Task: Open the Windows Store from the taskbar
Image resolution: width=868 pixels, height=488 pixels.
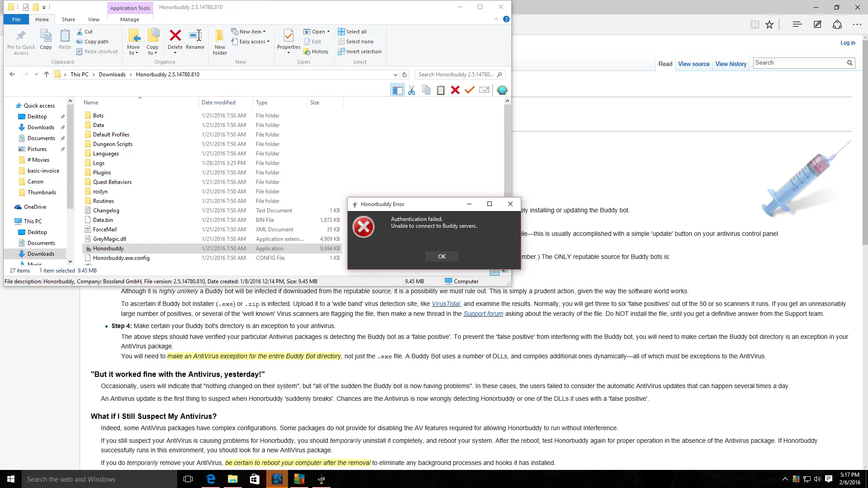Action: 255,479
